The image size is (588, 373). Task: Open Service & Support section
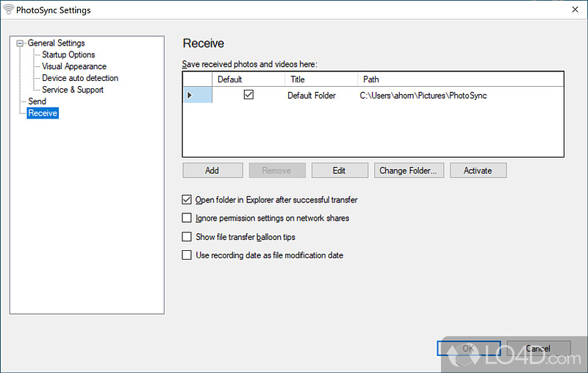73,90
